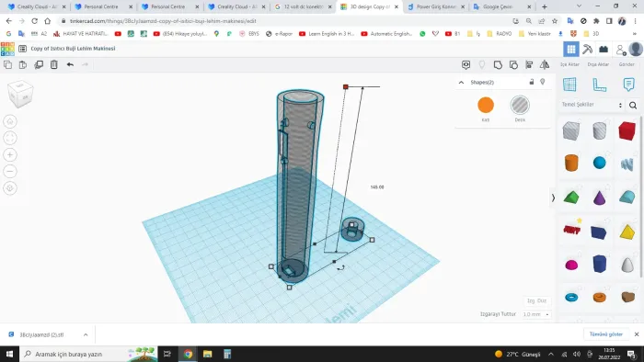This screenshot has width=644, height=362.
Task: Open the notes/comment view tool
Action: [x=466, y=65]
